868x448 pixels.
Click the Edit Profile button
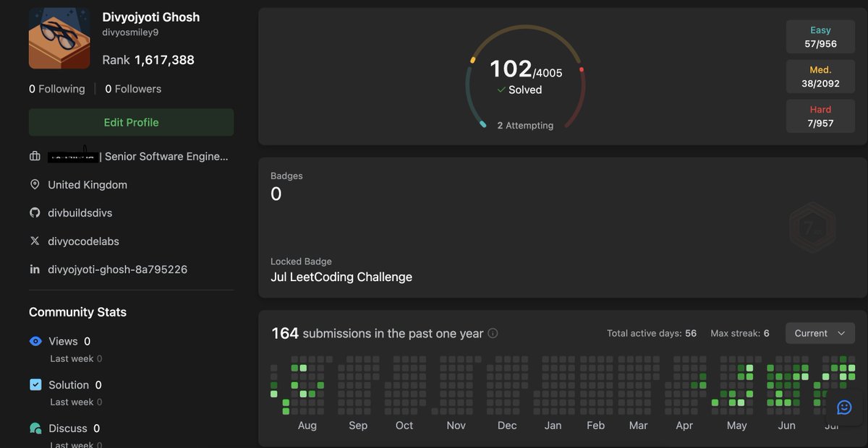point(131,122)
